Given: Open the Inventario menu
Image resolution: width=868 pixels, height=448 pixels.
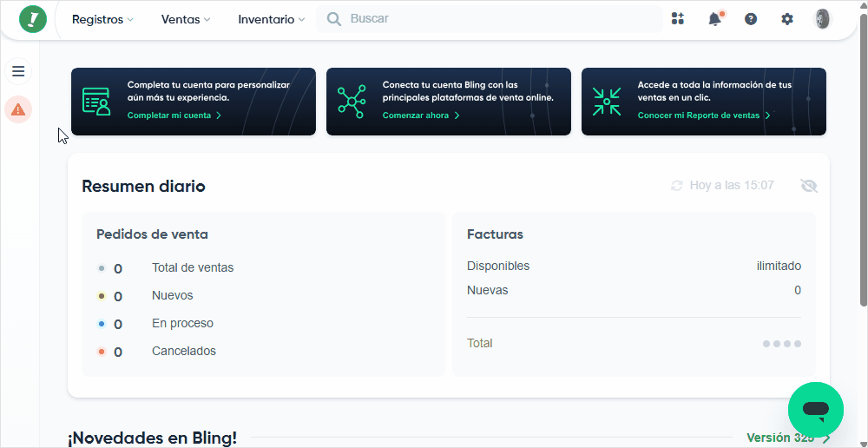Looking at the screenshot, I should point(271,19).
